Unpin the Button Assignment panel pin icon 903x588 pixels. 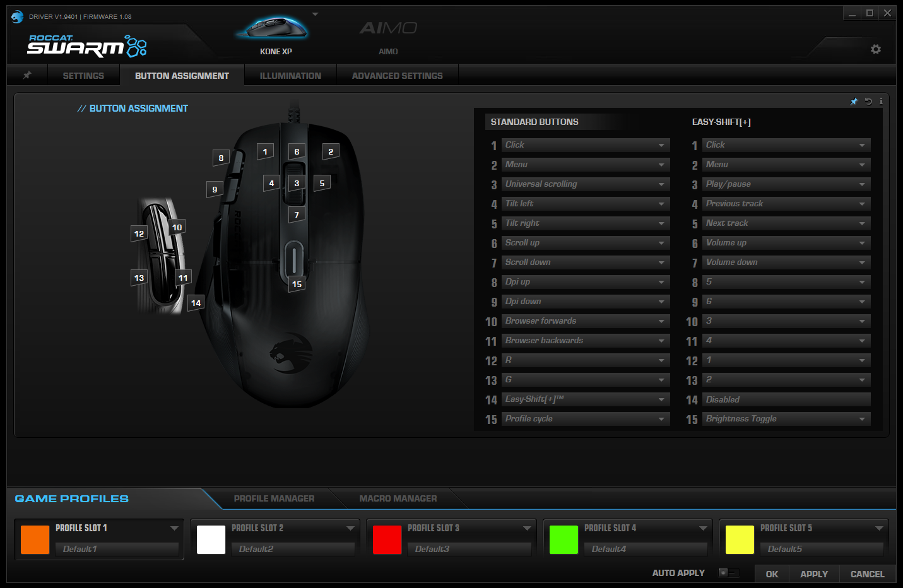(x=854, y=101)
